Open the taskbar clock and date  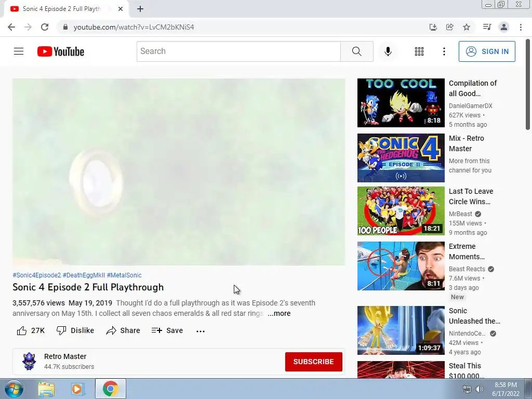[506, 389]
